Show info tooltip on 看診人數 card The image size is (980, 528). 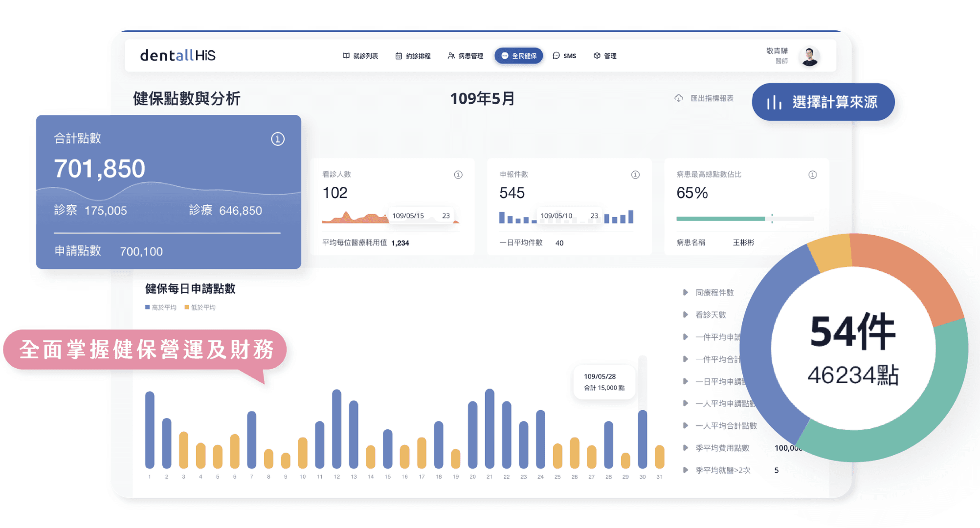[458, 174]
